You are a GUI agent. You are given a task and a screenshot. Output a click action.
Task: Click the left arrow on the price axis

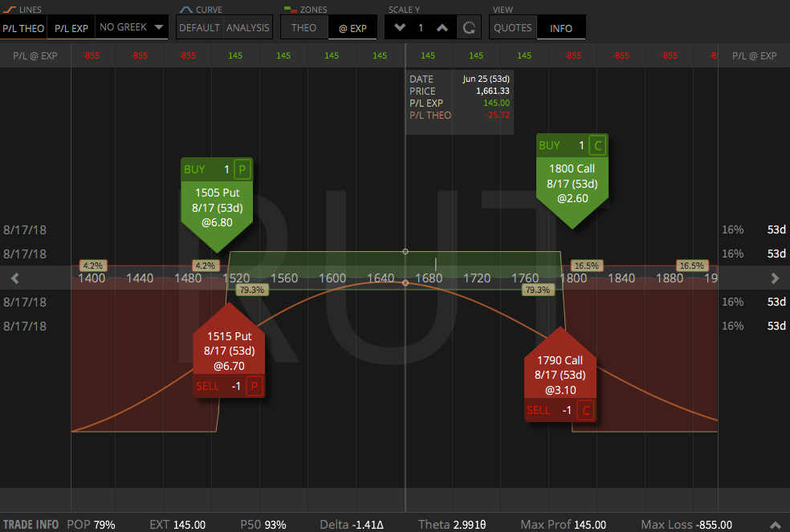(14, 278)
